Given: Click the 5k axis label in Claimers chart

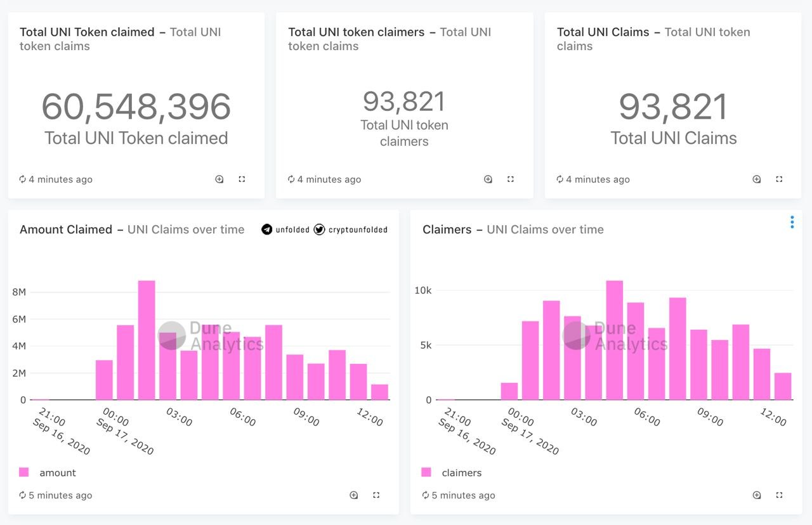Looking at the screenshot, I should (x=426, y=346).
